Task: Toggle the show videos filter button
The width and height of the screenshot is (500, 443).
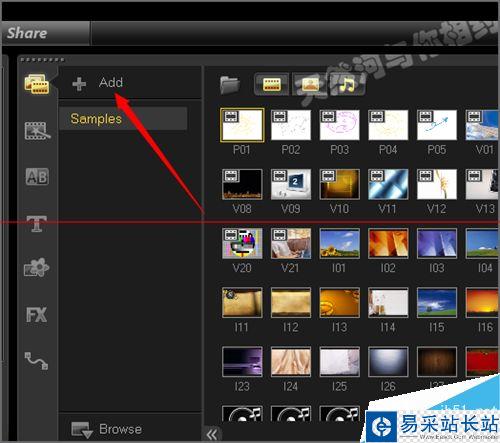Action: [272, 84]
